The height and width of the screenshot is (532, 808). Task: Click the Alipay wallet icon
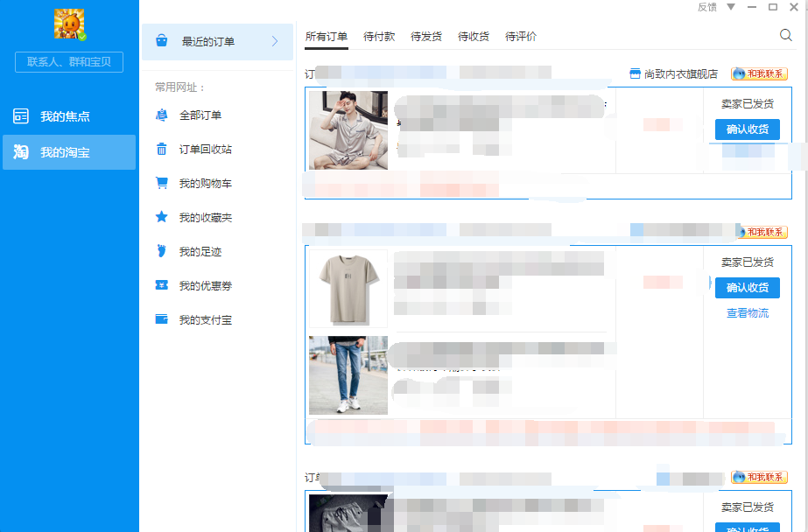(161, 319)
